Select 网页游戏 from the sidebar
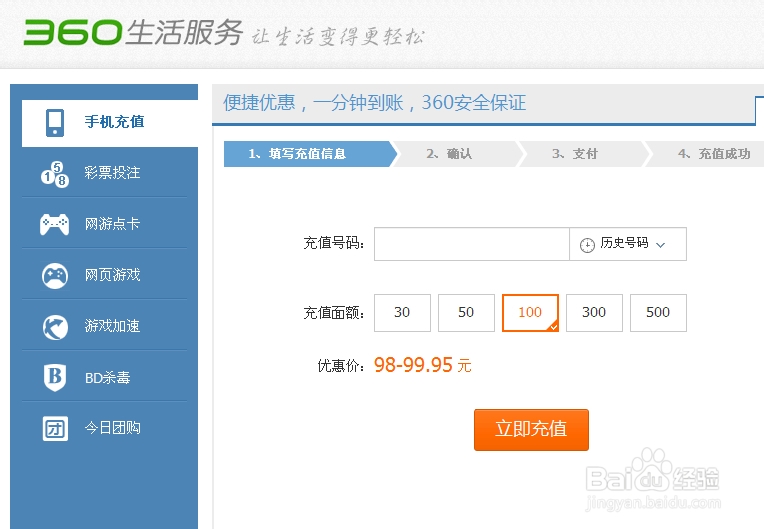The width and height of the screenshot is (764, 529). click(104, 275)
